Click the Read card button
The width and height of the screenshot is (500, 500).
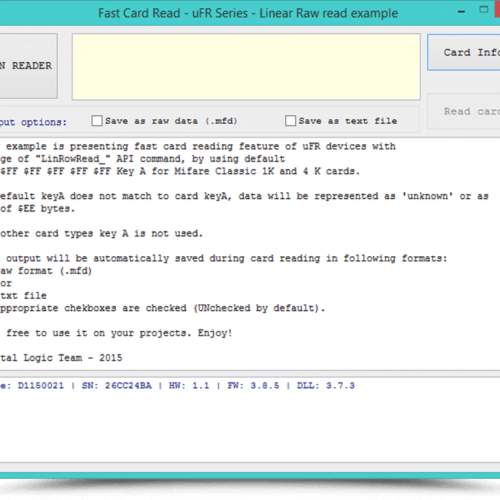point(464,111)
